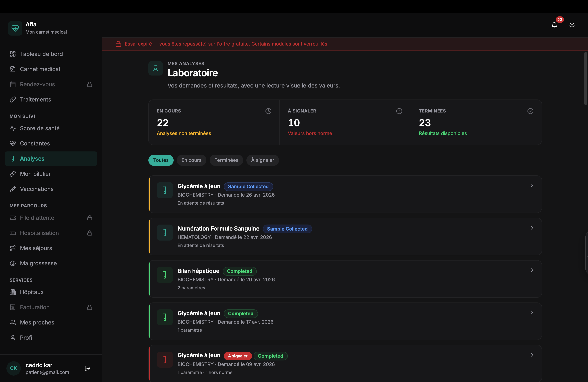This screenshot has width=588, height=382.
Task: Open Vaccinations in sidebar
Action: click(51, 189)
